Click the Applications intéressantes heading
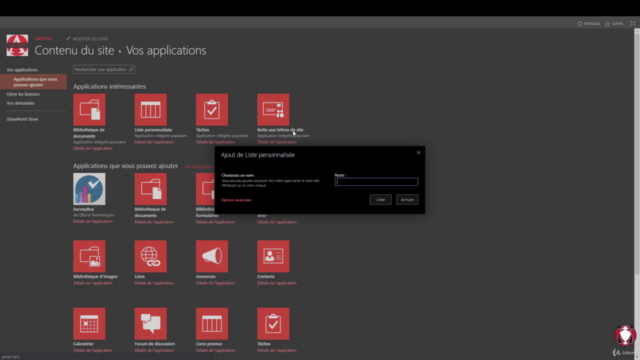 coord(109,87)
